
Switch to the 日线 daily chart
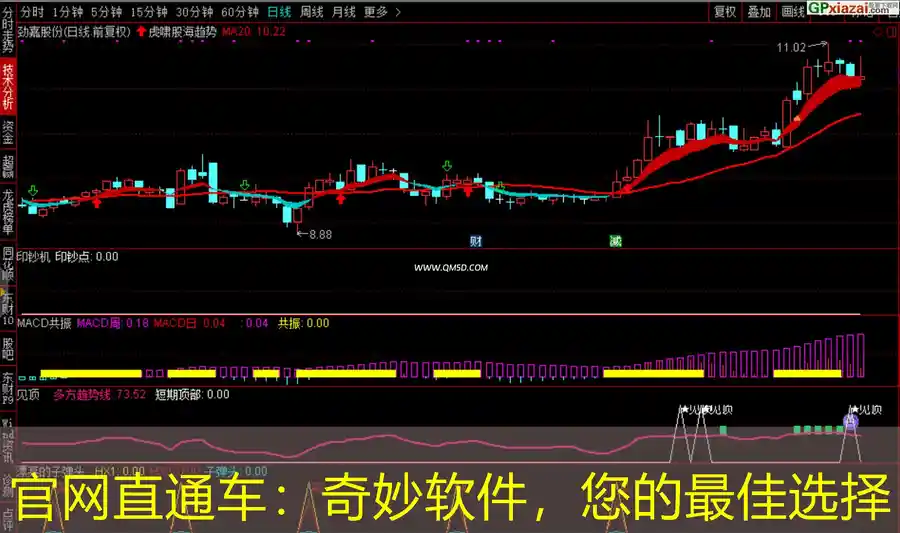(279, 11)
